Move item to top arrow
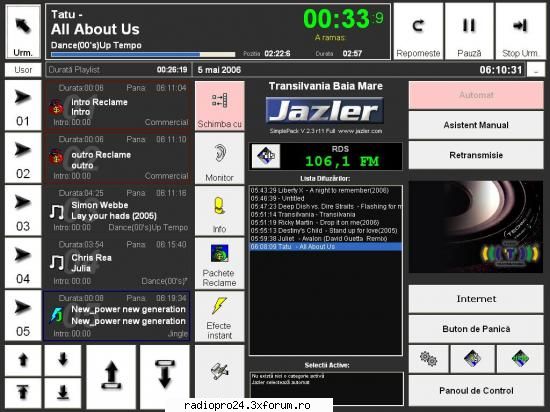The width and height of the screenshot is (550, 412). pos(23,393)
